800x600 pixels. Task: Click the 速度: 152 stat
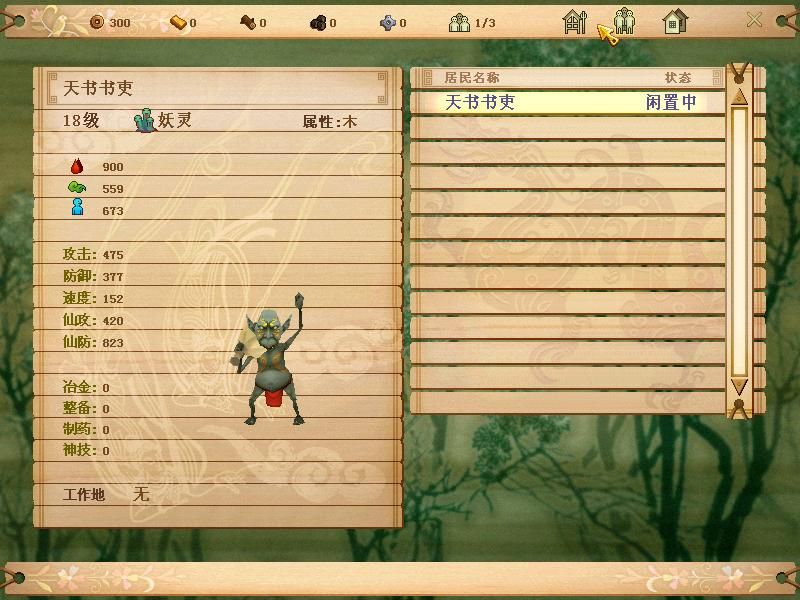click(x=93, y=298)
